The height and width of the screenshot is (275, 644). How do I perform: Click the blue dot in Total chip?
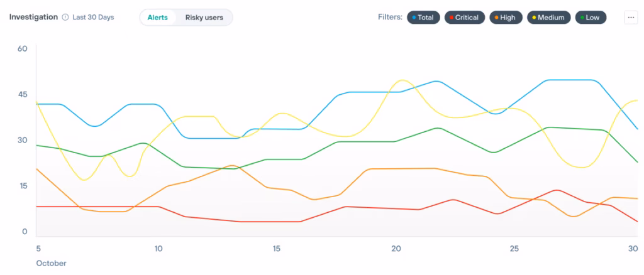click(x=414, y=18)
